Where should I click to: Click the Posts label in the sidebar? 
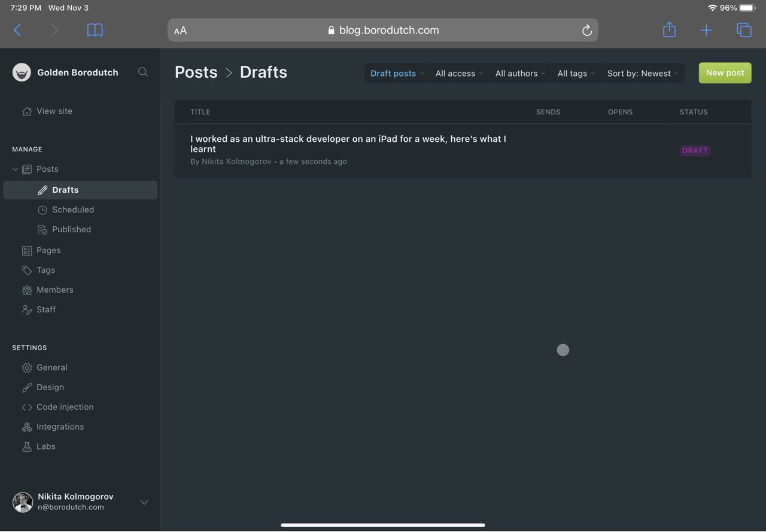point(47,169)
